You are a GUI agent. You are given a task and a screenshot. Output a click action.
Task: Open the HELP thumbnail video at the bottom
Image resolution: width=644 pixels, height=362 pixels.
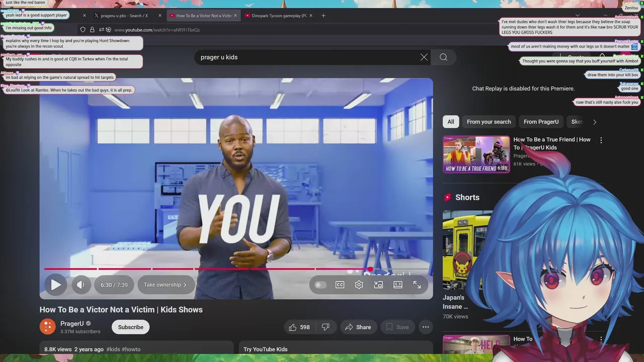(x=475, y=345)
